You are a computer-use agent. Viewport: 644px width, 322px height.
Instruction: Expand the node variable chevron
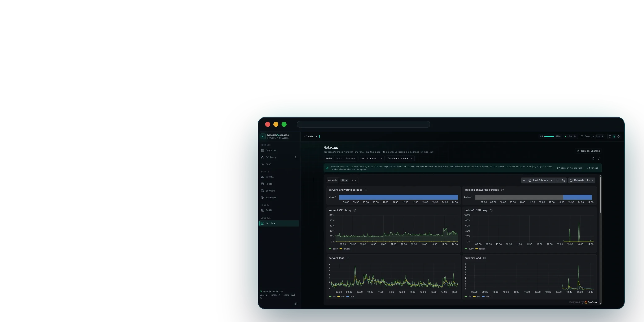[356, 180]
